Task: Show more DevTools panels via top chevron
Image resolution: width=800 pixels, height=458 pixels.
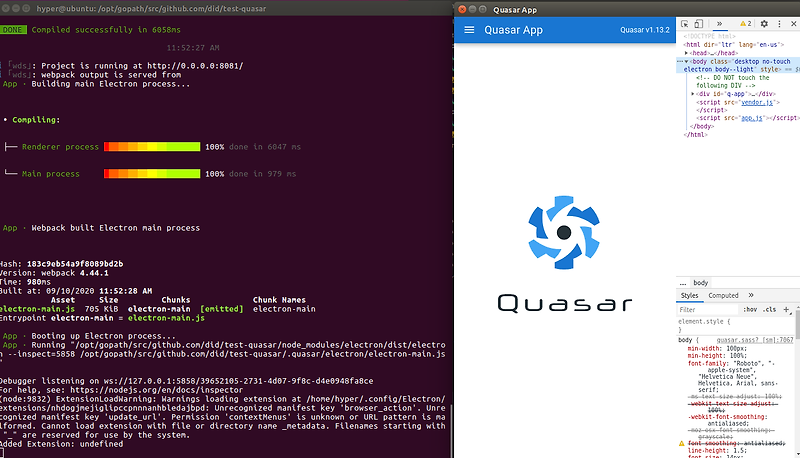Action: (x=719, y=24)
